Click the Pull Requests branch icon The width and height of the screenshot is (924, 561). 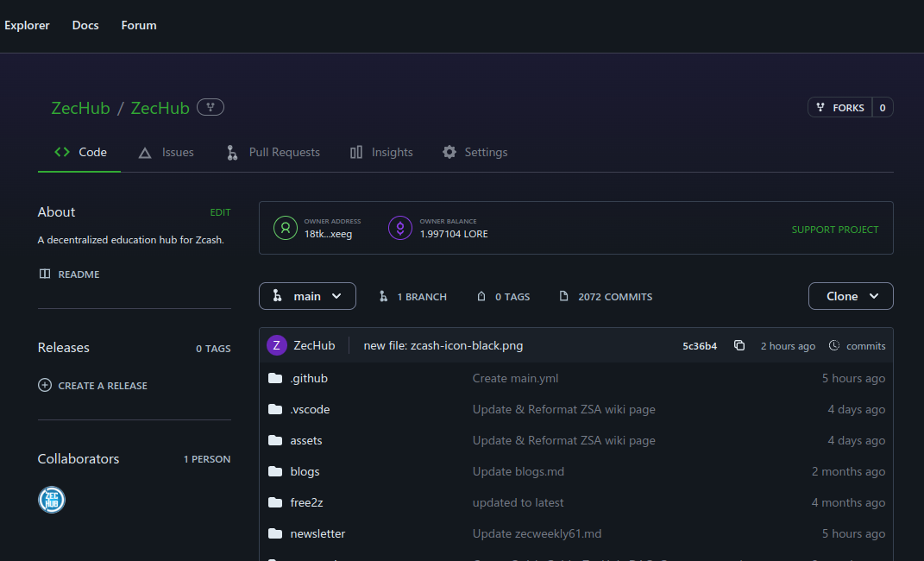click(x=232, y=153)
